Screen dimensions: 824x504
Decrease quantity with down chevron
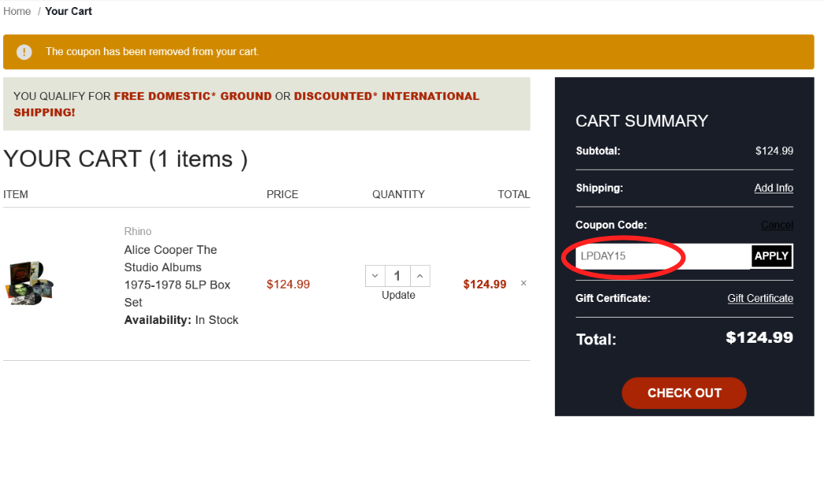[x=375, y=276]
